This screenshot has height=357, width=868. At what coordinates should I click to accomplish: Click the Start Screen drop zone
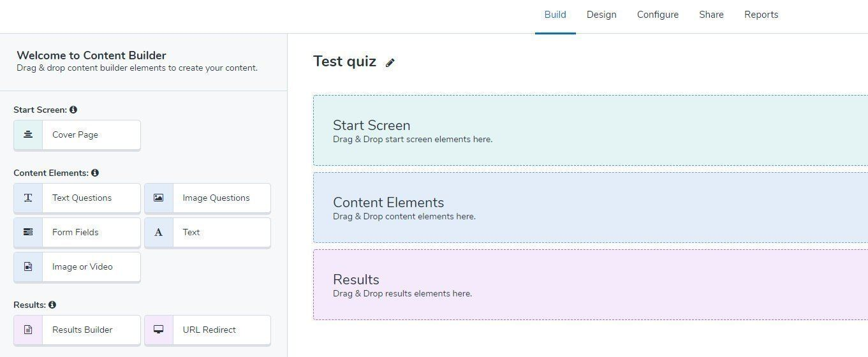pos(590,131)
